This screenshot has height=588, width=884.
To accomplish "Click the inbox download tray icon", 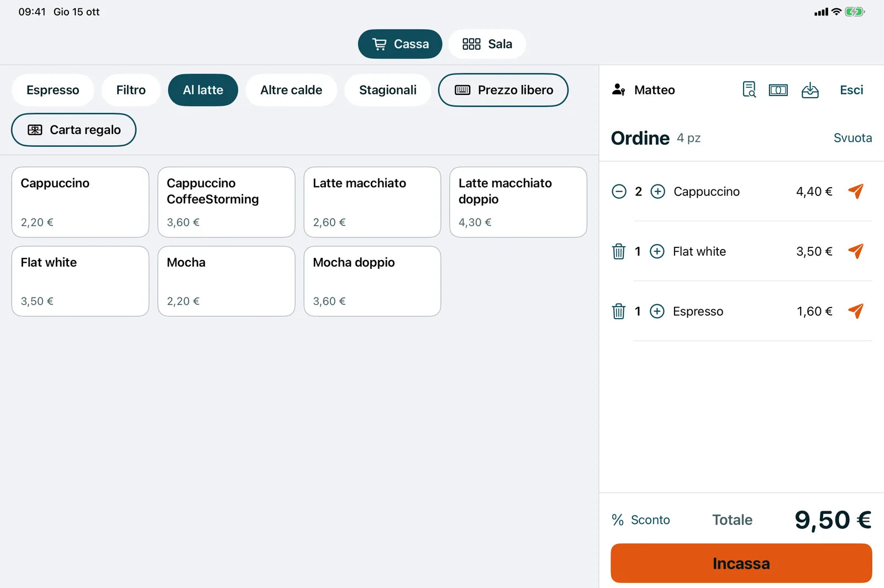I will coord(810,90).
